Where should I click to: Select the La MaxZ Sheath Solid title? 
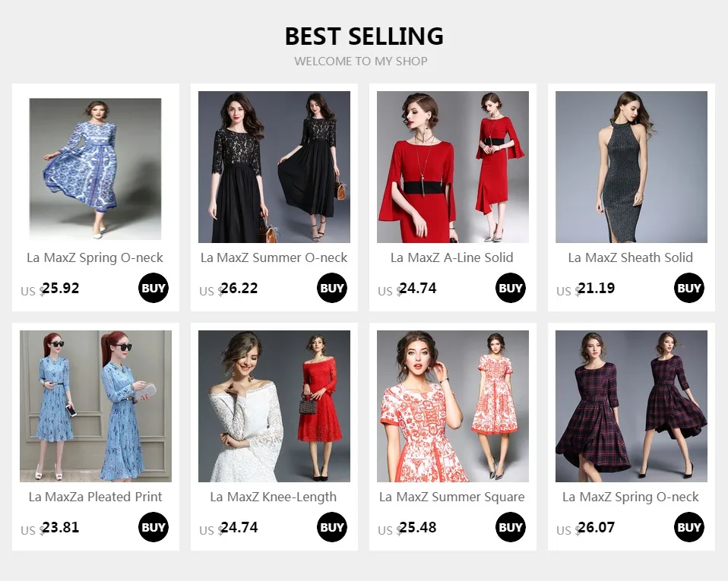pos(631,257)
